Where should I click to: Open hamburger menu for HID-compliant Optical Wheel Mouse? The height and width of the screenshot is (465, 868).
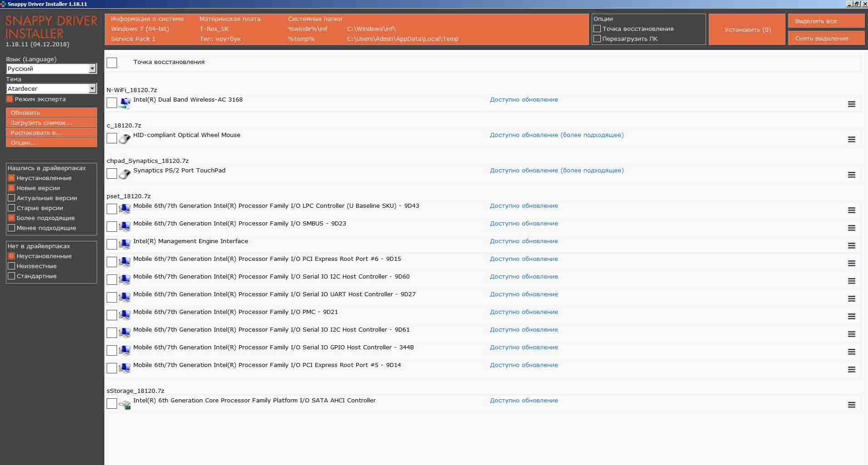pyautogui.click(x=851, y=140)
